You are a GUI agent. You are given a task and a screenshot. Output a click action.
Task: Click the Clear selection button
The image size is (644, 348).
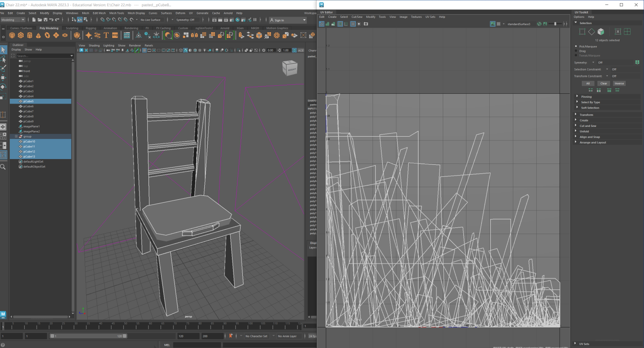pos(604,83)
